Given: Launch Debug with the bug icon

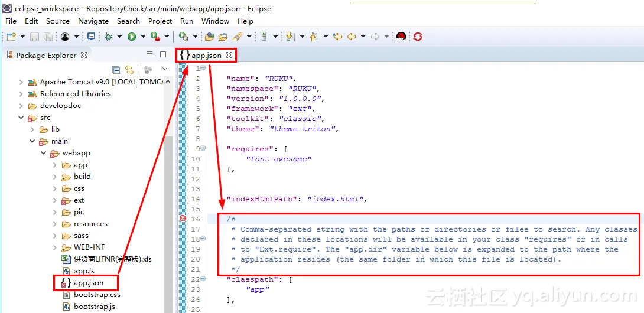Looking at the screenshot, I should tap(109, 37).
